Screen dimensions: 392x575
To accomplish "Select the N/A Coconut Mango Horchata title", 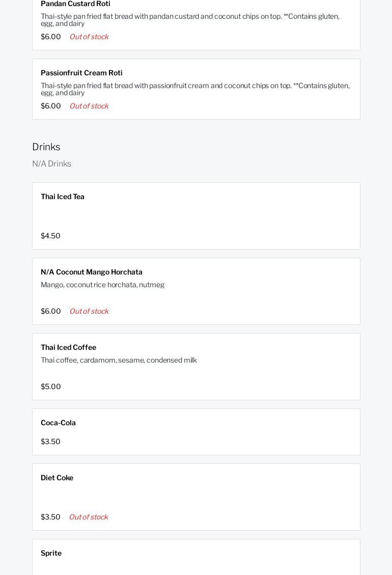I will (x=92, y=272).
